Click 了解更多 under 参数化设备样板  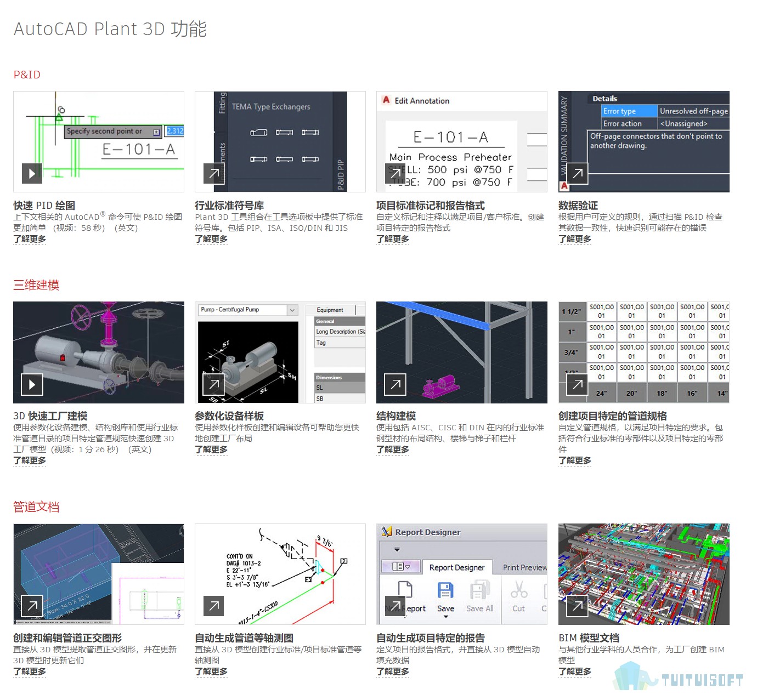tap(211, 449)
